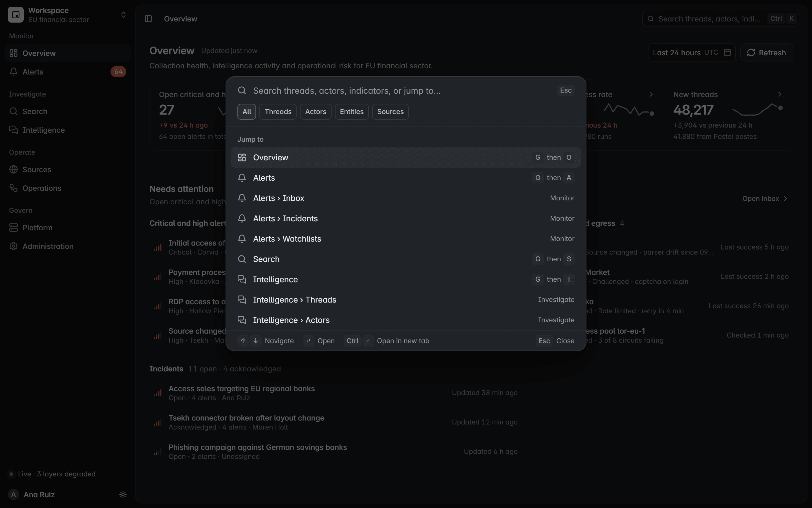Open Phishing campaign against German savings banks

[x=333, y=452]
